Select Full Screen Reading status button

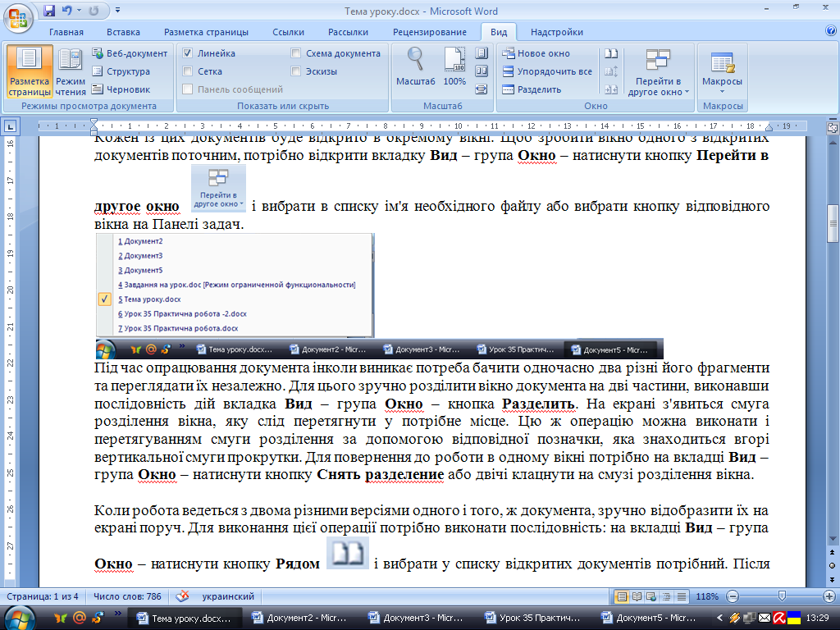pyautogui.click(x=637, y=596)
